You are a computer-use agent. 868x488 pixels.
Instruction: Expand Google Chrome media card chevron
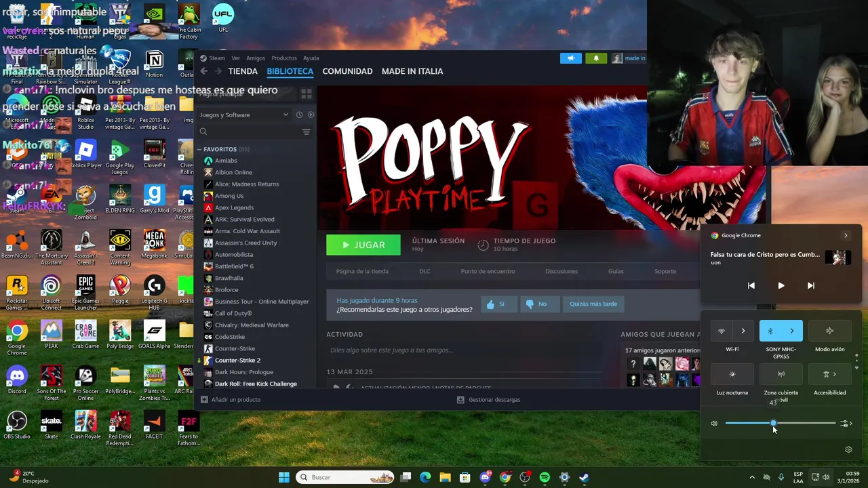tap(846, 235)
